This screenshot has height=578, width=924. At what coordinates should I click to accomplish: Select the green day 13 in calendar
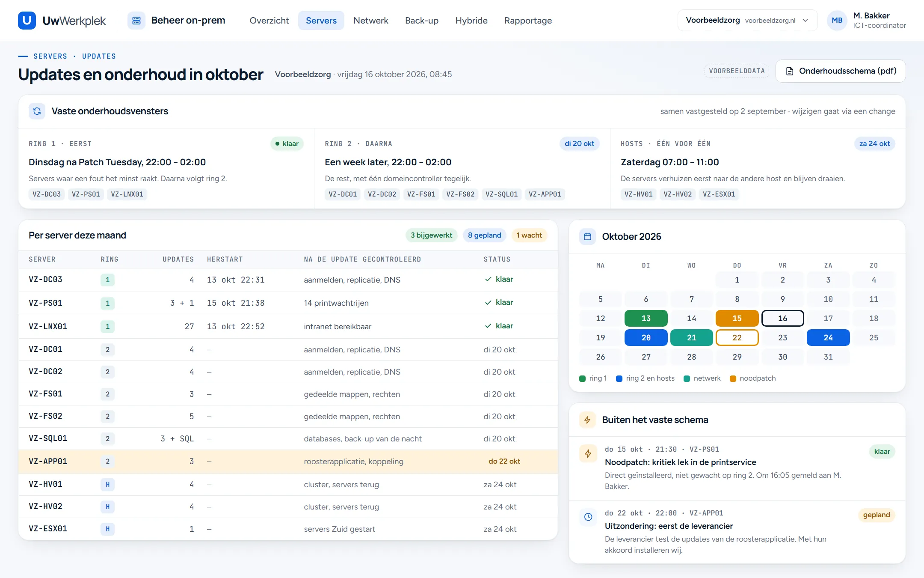pyautogui.click(x=646, y=318)
